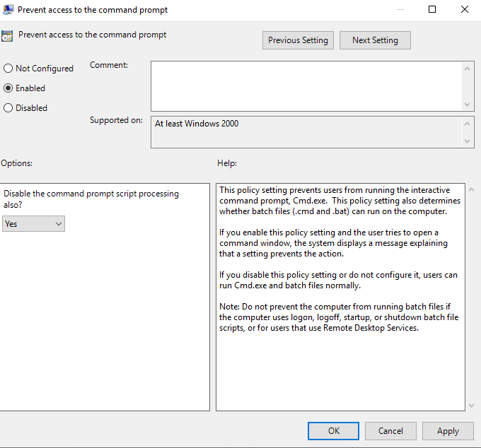
Task: Click the title bar policy window icon
Action: coord(7,10)
